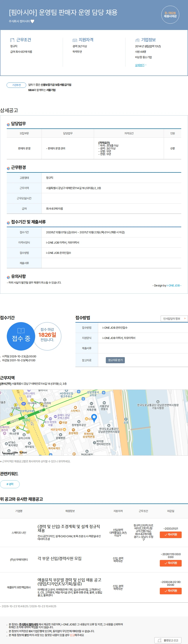The height and width of the screenshot is (644, 188).
Task: Click the 마감일 column header
Action: tap(171, 511)
